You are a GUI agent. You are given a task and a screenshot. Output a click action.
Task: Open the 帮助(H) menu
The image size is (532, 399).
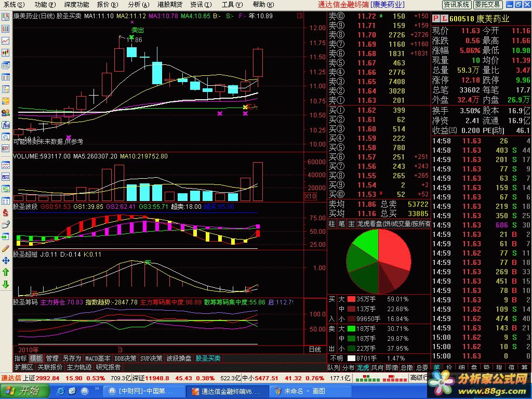click(x=263, y=4)
